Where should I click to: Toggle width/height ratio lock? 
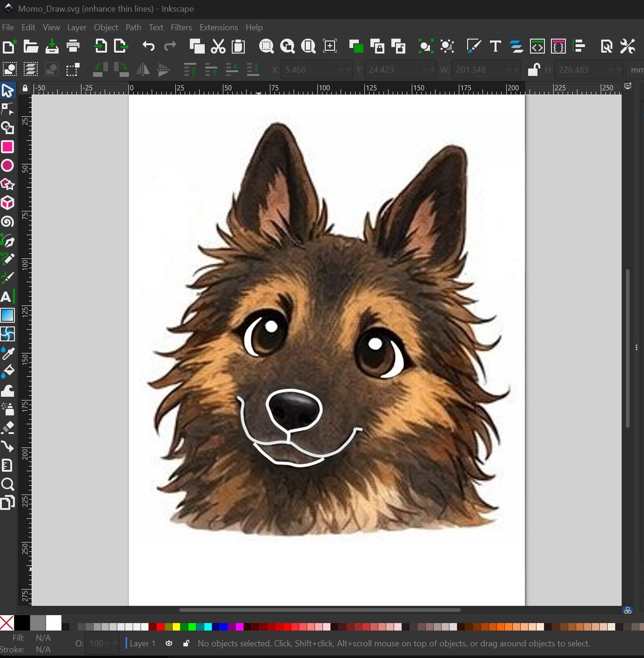click(533, 70)
